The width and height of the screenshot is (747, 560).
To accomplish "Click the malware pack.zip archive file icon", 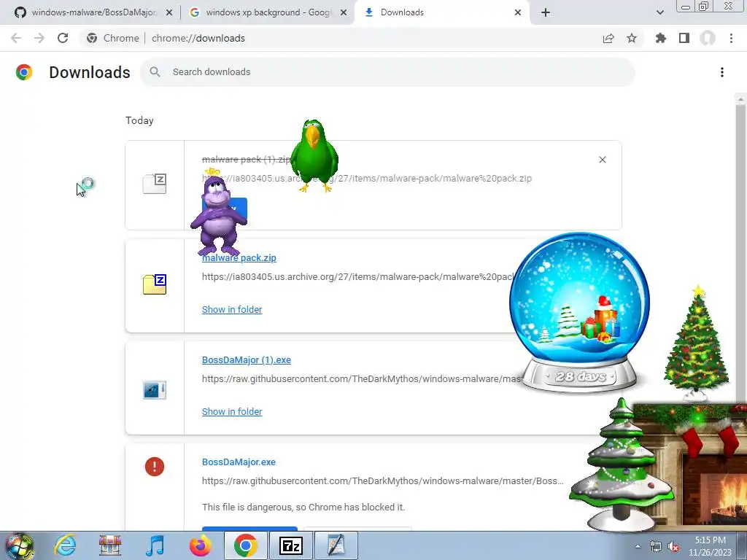I will pyautogui.click(x=155, y=284).
